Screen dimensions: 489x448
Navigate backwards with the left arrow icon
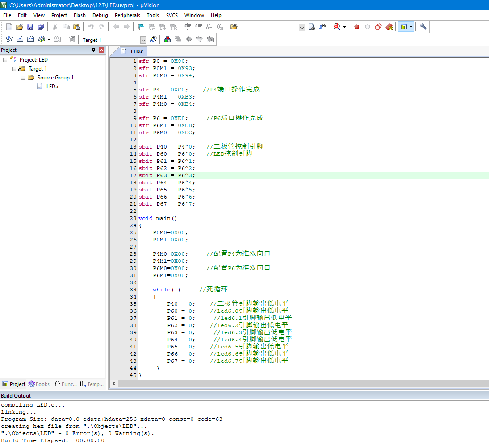[x=116, y=27]
